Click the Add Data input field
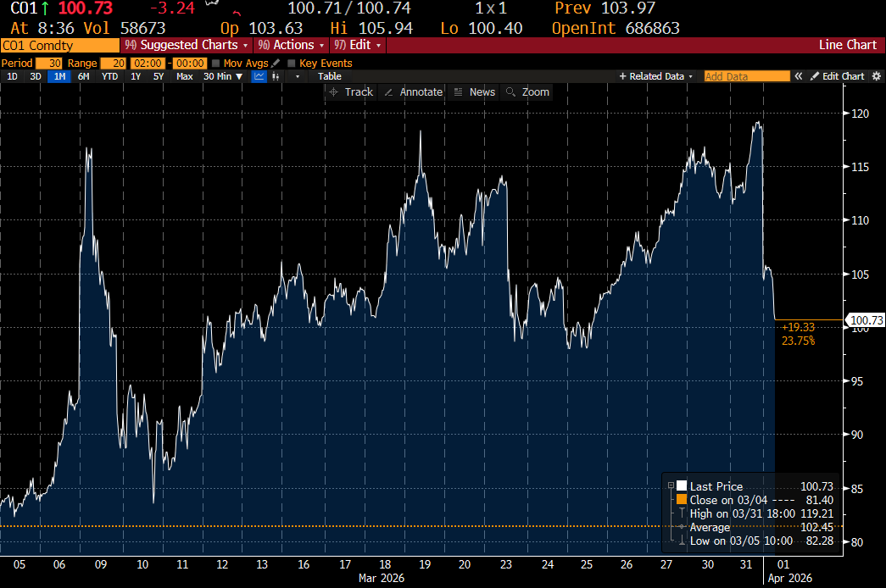886x588 pixels. [746, 76]
